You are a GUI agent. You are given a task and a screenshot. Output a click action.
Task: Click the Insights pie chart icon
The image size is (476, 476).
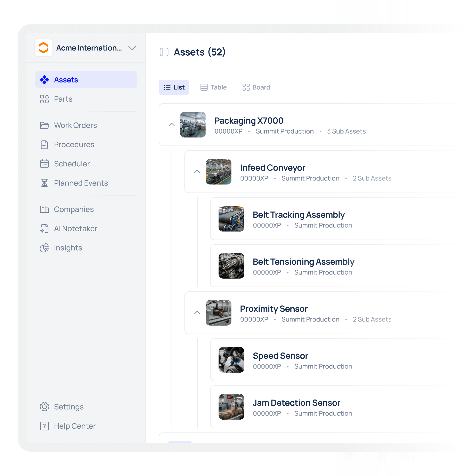point(44,248)
